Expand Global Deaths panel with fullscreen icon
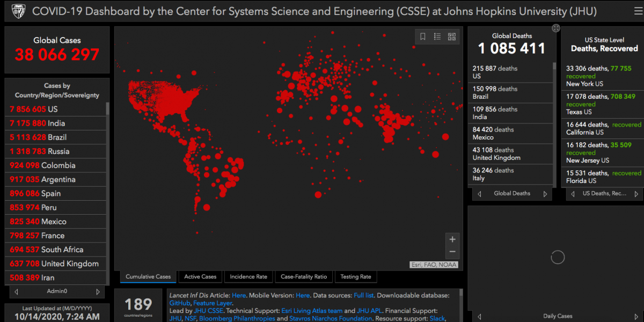644x322 pixels. click(x=556, y=28)
